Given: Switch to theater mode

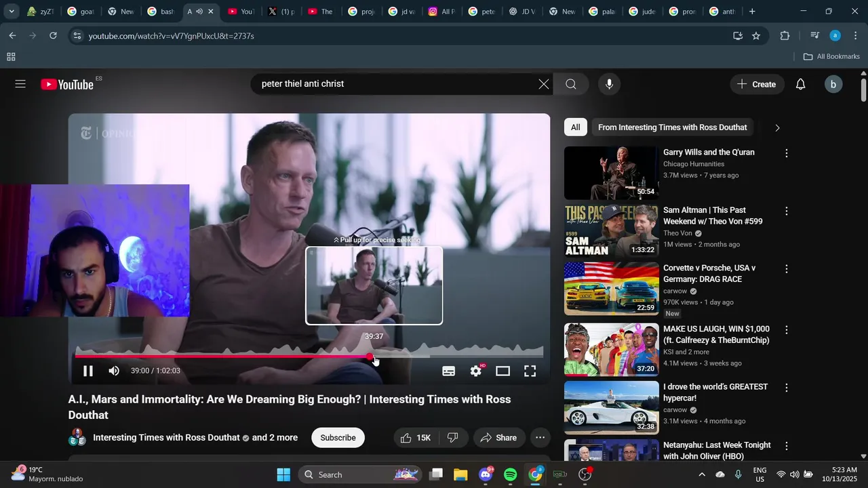Looking at the screenshot, I should [502, 371].
